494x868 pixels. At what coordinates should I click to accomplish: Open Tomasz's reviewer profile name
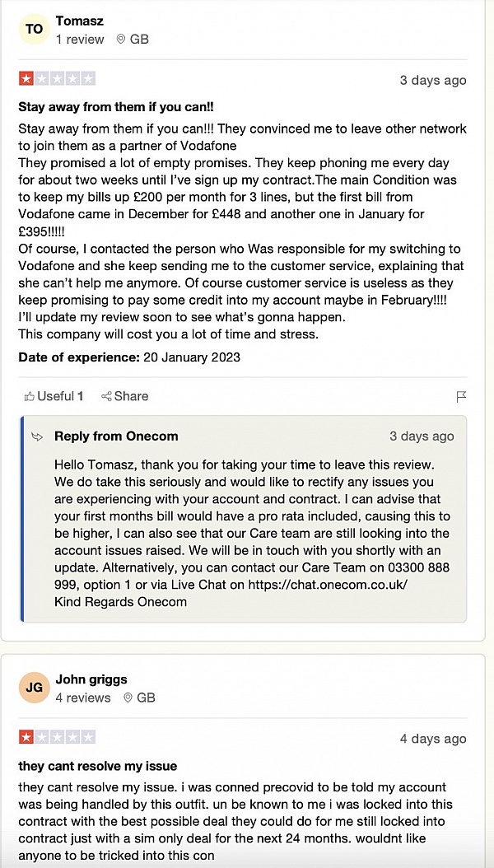coord(80,20)
